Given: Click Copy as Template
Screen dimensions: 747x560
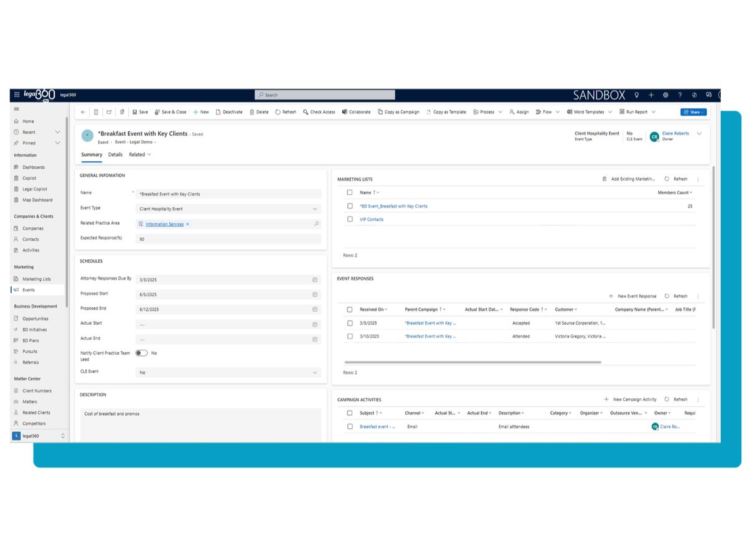Looking at the screenshot, I should tap(446, 112).
